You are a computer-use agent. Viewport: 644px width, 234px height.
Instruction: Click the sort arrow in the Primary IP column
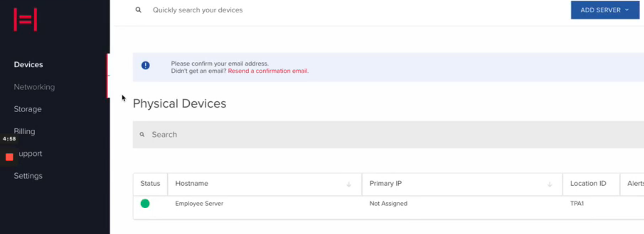coord(550,184)
